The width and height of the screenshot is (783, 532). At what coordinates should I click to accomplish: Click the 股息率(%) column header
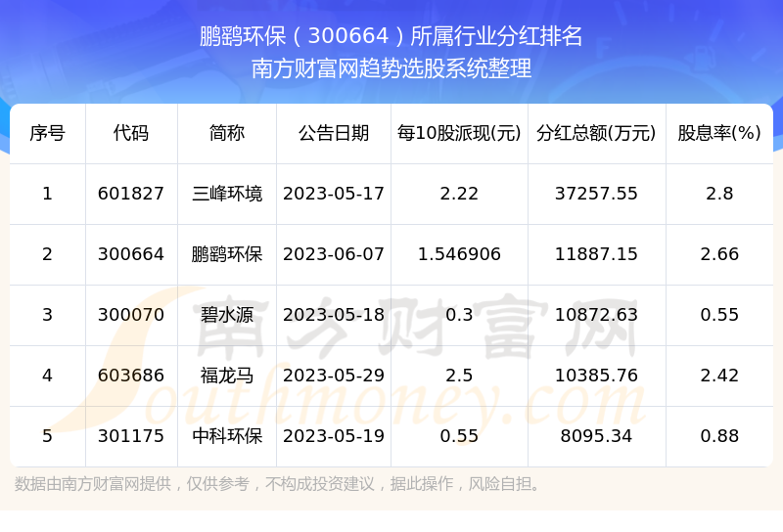pyautogui.click(x=719, y=133)
